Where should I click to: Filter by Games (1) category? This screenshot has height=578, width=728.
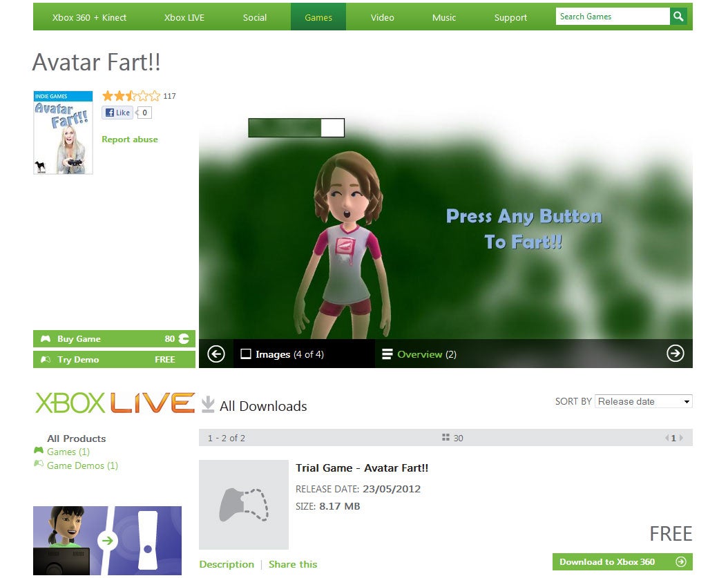click(x=68, y=452)
